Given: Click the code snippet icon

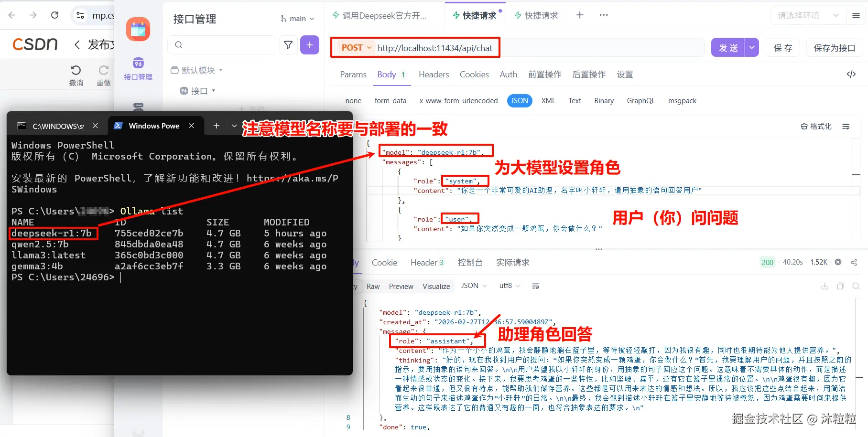Looking at the screenshot, I should [x=851, y=74].
